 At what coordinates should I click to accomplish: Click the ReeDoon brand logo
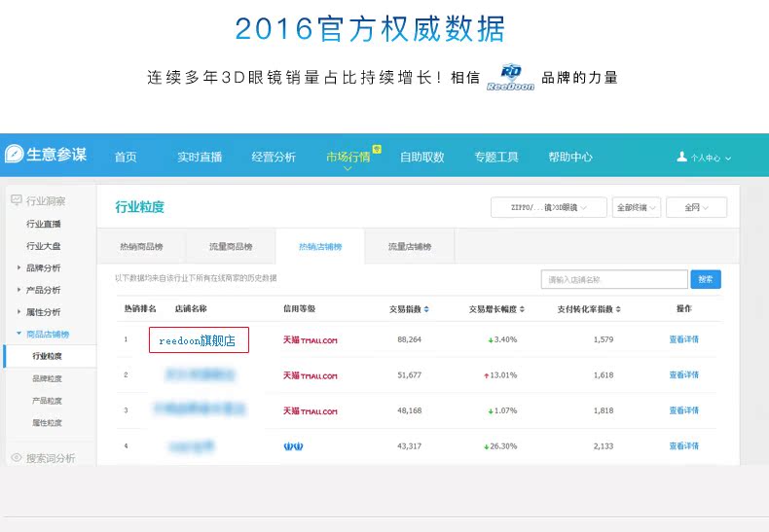point(510,77)
